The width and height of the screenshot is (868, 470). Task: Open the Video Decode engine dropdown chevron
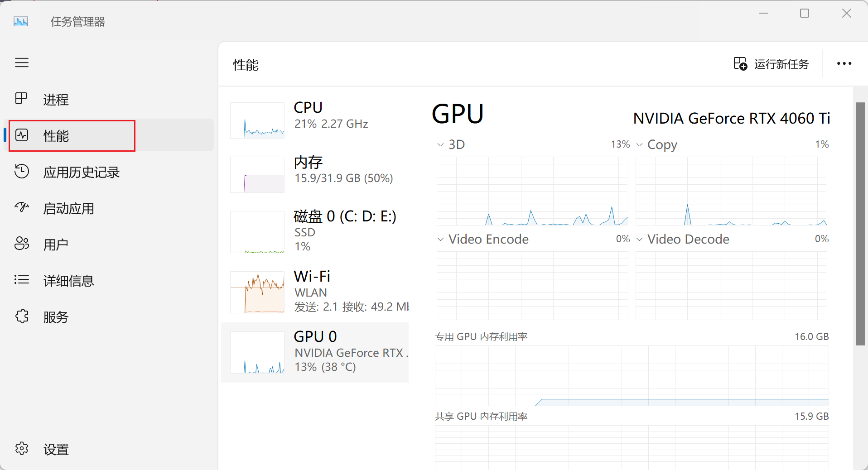(x=640, y=239)
